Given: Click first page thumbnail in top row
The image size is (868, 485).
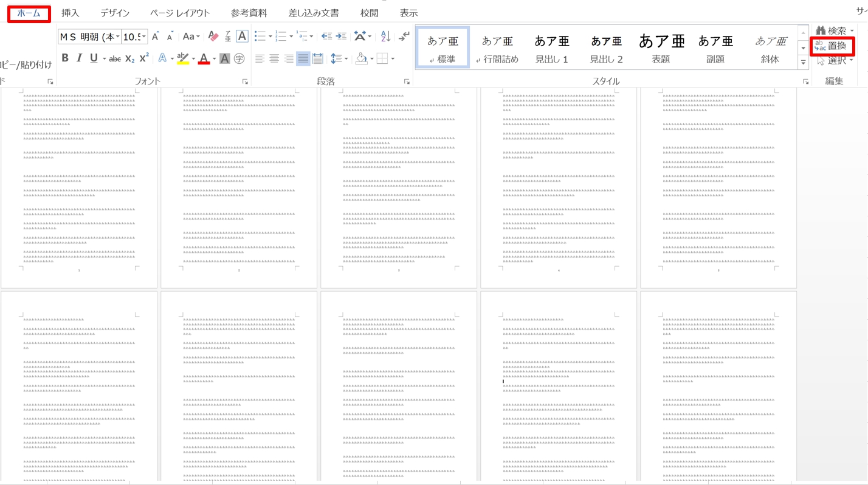Looking at the screenshot, I should pyautogui.click(x=79, y=187).
